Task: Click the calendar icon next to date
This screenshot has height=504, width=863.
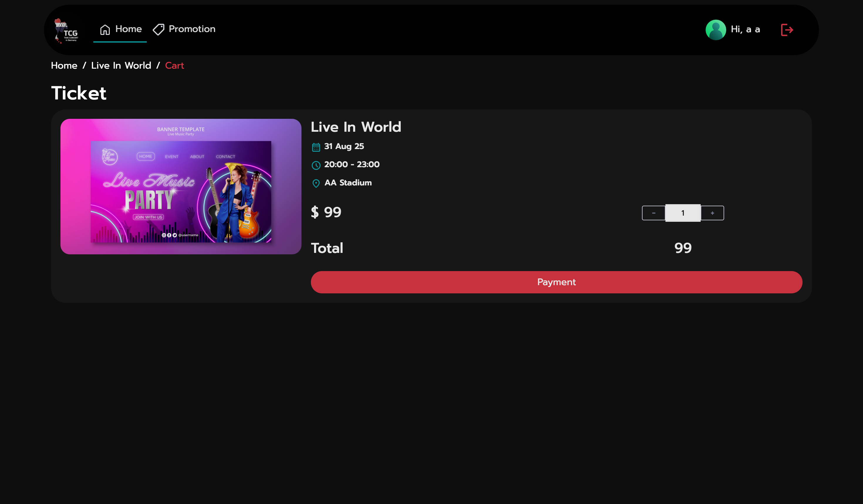Action: pos(316,147)
